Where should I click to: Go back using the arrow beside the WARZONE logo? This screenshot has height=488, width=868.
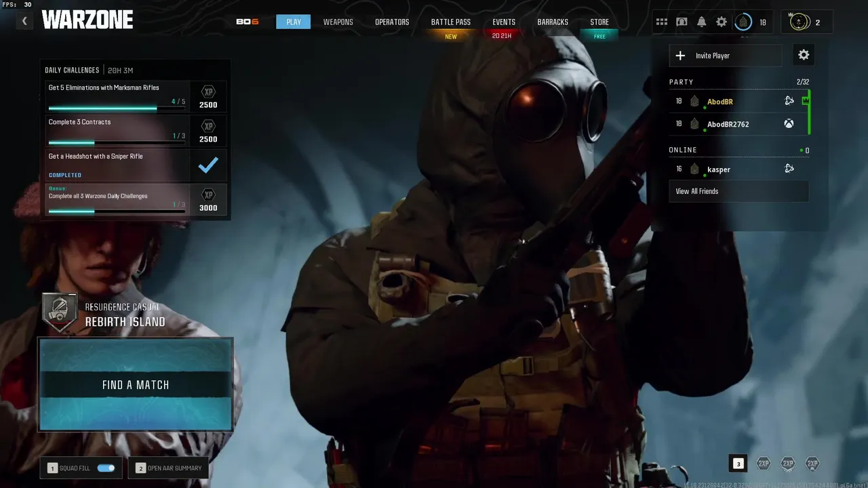(x=24, y=21)
